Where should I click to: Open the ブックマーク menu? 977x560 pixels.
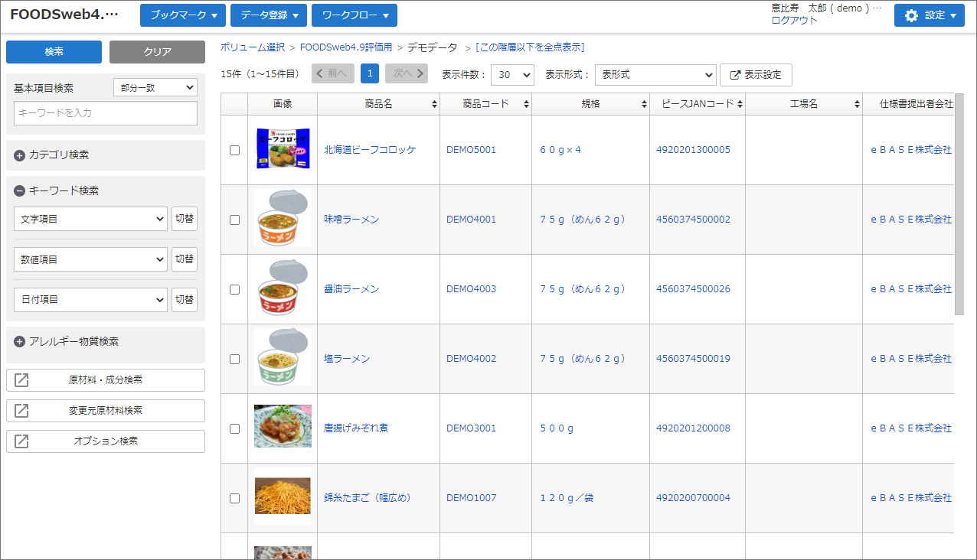(x=184, y=15)
